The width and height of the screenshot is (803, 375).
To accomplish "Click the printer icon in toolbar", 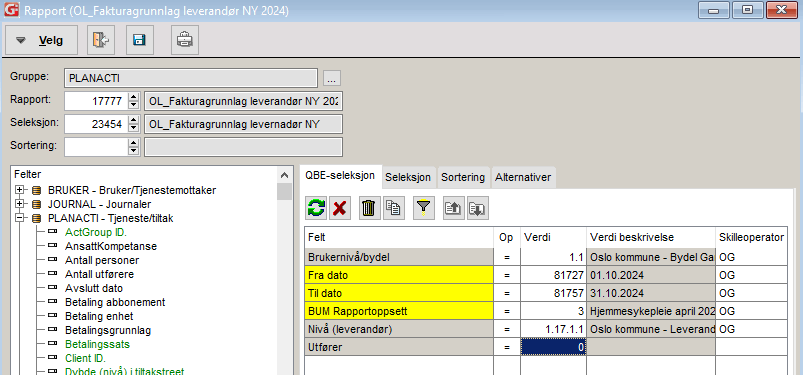I will [x=185, y=40].
